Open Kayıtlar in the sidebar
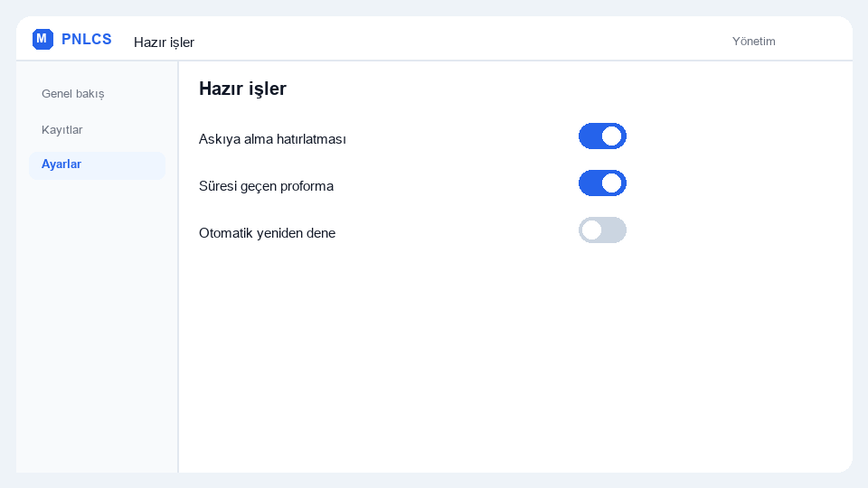The width and height of the screenshot is (868, 488). click(x=62, y=130)
